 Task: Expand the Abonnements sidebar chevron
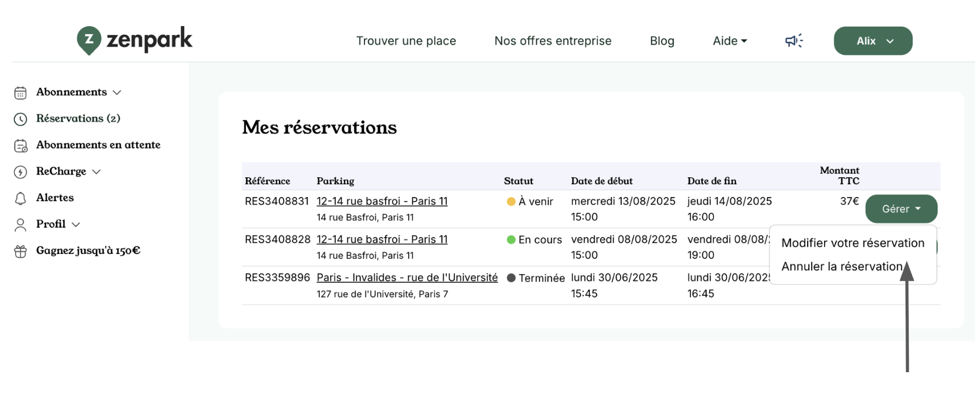(x=117, y=93)
